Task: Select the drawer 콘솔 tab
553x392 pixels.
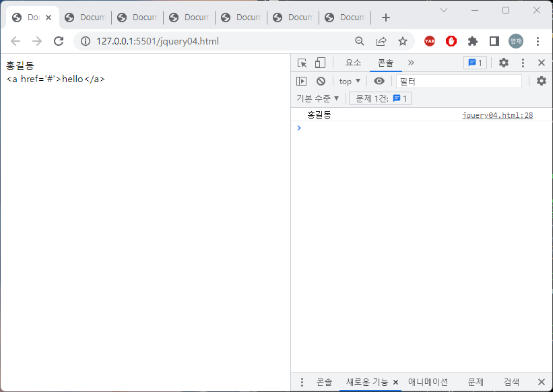Action: tap(324, 382)
